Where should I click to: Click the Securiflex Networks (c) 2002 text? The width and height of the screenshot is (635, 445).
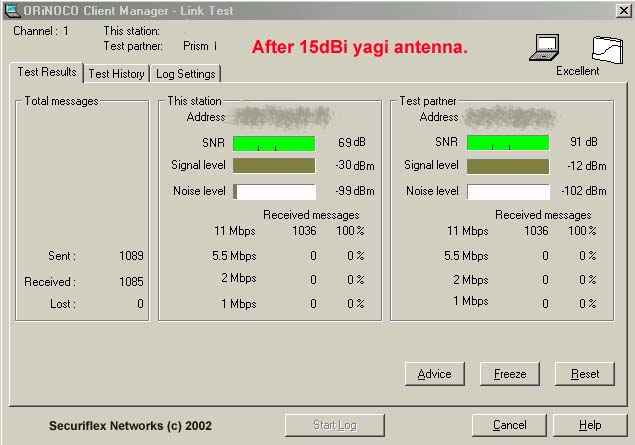[x=130, y=426]
